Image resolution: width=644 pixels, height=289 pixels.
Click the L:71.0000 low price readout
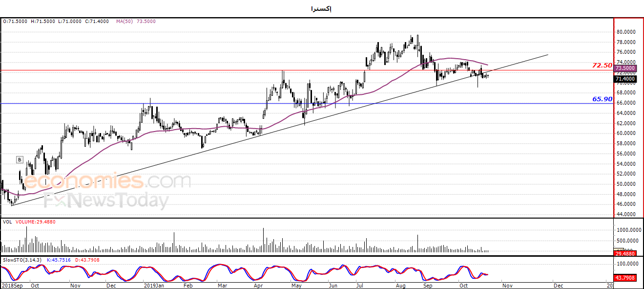[x=70, y=22]
